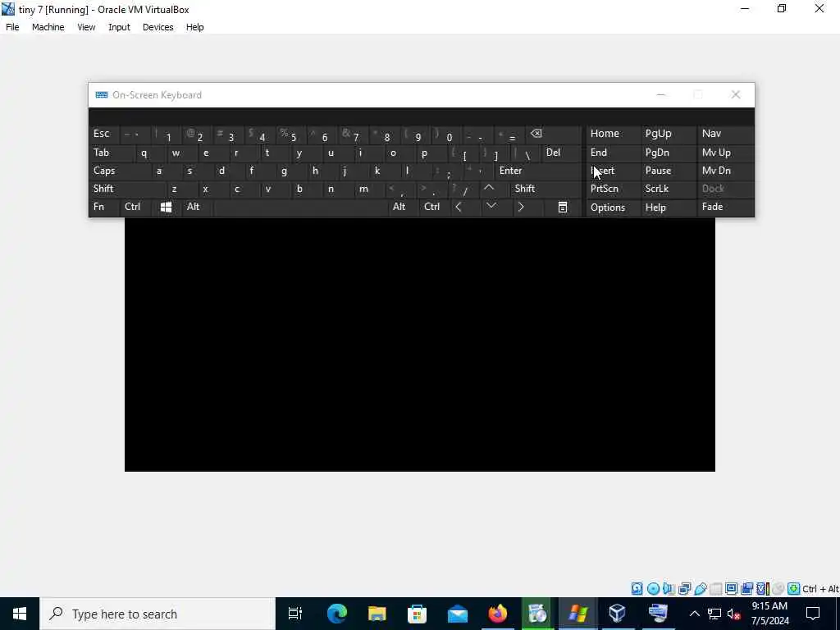Open File Explorer from taskbar
Viewport: 840px width, 630px height.
coord(377,614)
